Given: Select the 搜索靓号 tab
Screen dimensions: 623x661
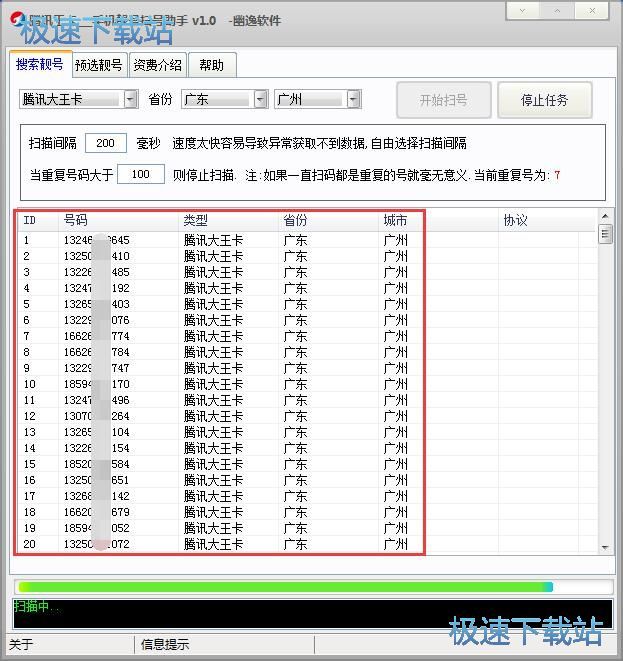Looking at the screenshot, I should tap(40, 64).
